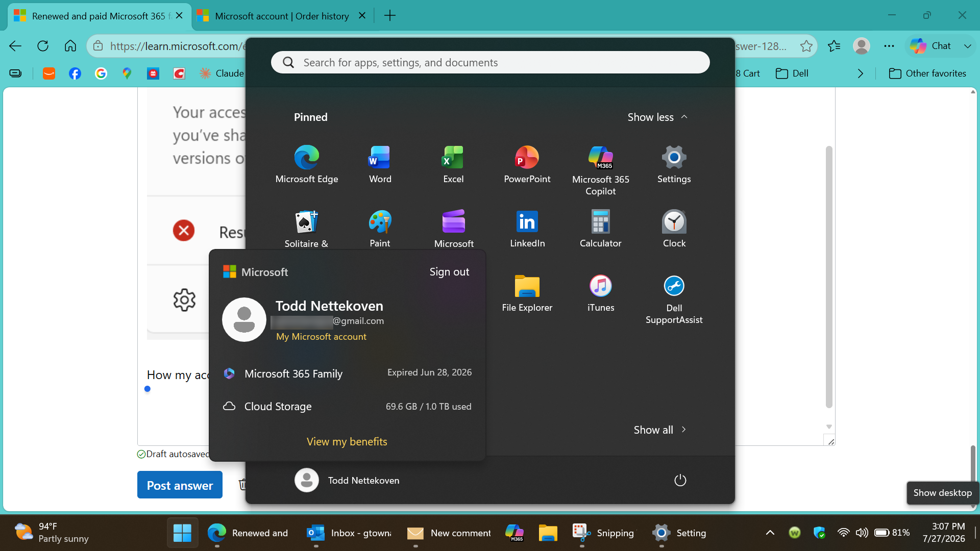This screenshot has width=980, height=551.
Task: Go to the Edge home page
Action: [x=70, y=46]
